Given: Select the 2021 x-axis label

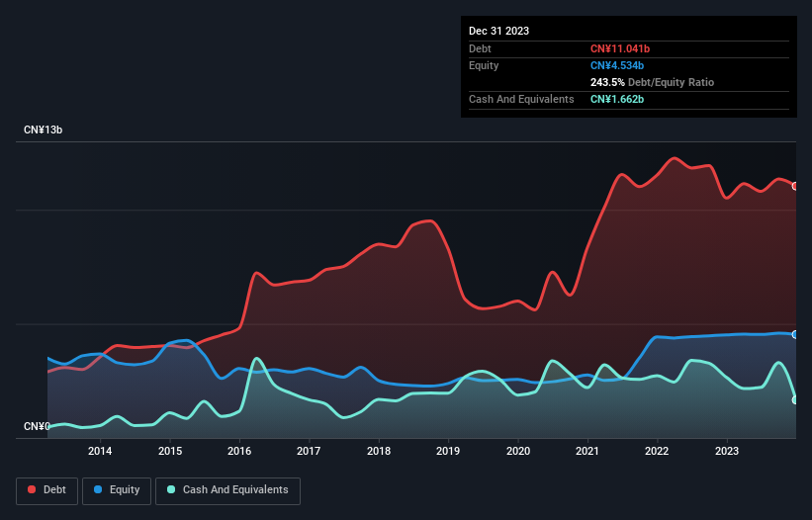Looking at the screenshot, I should pyautogui.click(x=587, y=451).
